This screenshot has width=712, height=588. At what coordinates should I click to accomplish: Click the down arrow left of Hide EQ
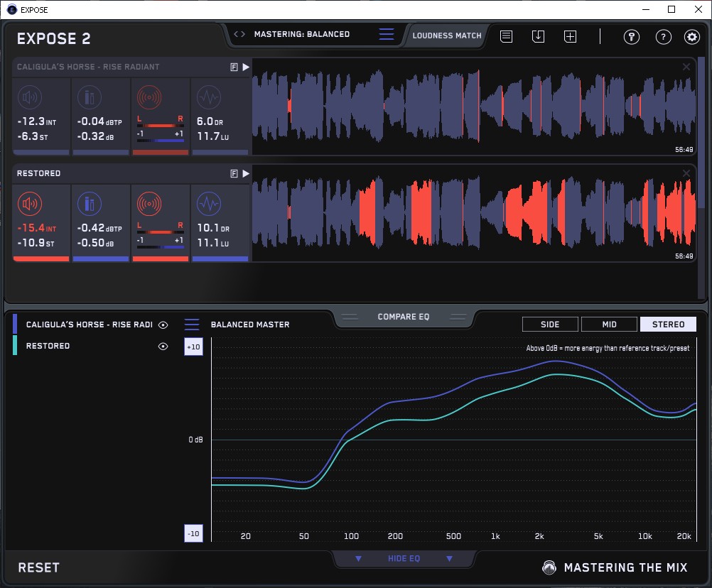(x=358, y=558)
